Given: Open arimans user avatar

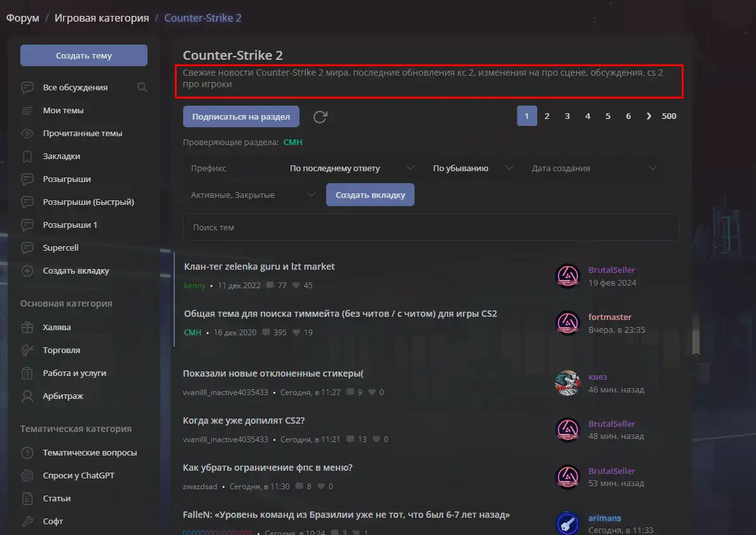Looking at the screenshot, I should tap(568, 523).
